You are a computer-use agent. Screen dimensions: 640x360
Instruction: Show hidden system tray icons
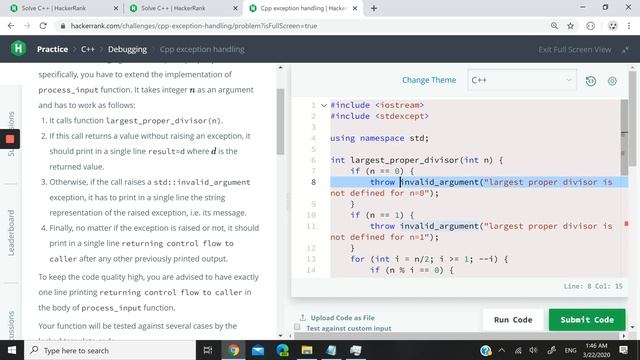pyautogui.click(x=502, y=350)
